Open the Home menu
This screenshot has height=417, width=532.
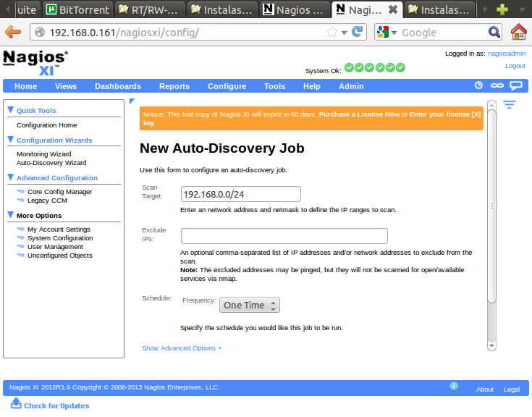[x=25, y=86]
